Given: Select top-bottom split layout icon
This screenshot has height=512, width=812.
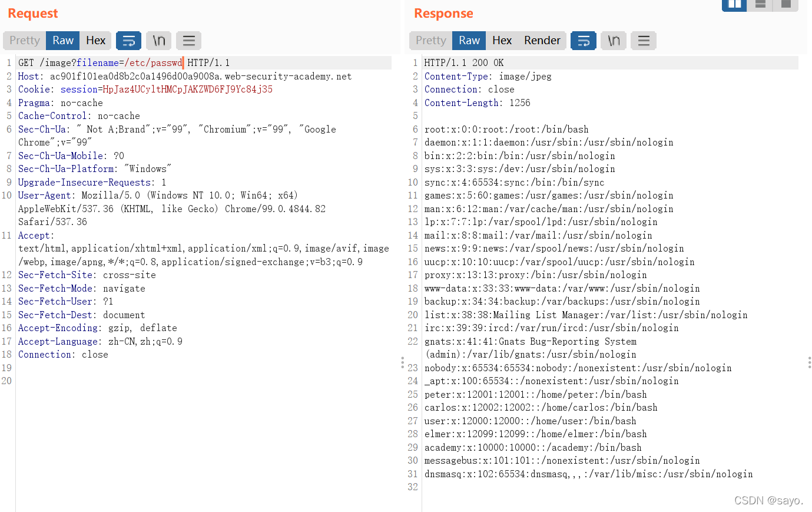Looking at the screenshot, I should tap(760, 5).
